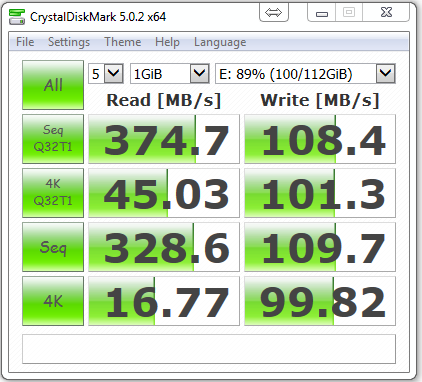Start the 4K test
Image resolution: width=422 pixels, height=382 pixels.
pos(53,301)
